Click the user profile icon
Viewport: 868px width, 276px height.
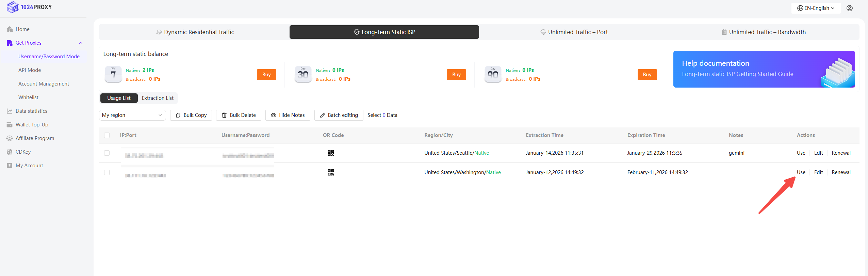[849, 8]
